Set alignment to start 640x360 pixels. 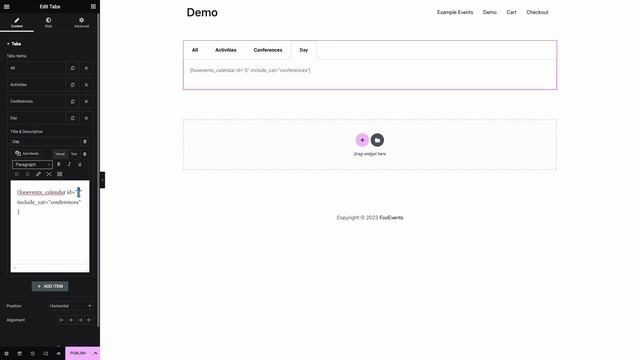[x=61, y=320]
